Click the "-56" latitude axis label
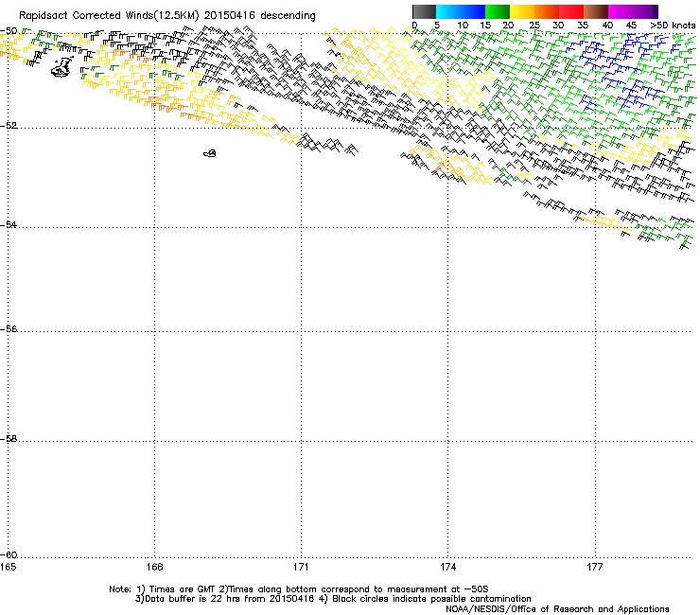 tap(9, 329)
